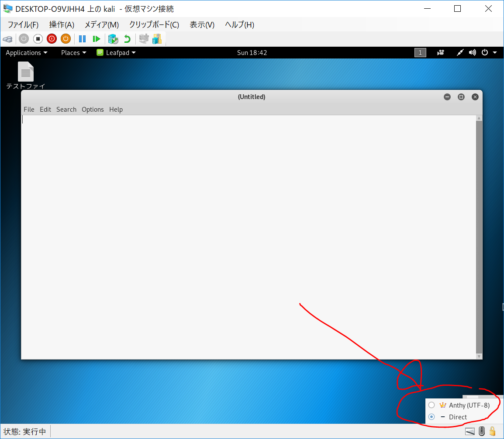Expand the Applications menu
Image resolution: width=504 pixels, height=439 pixels.
pos(26,53)
